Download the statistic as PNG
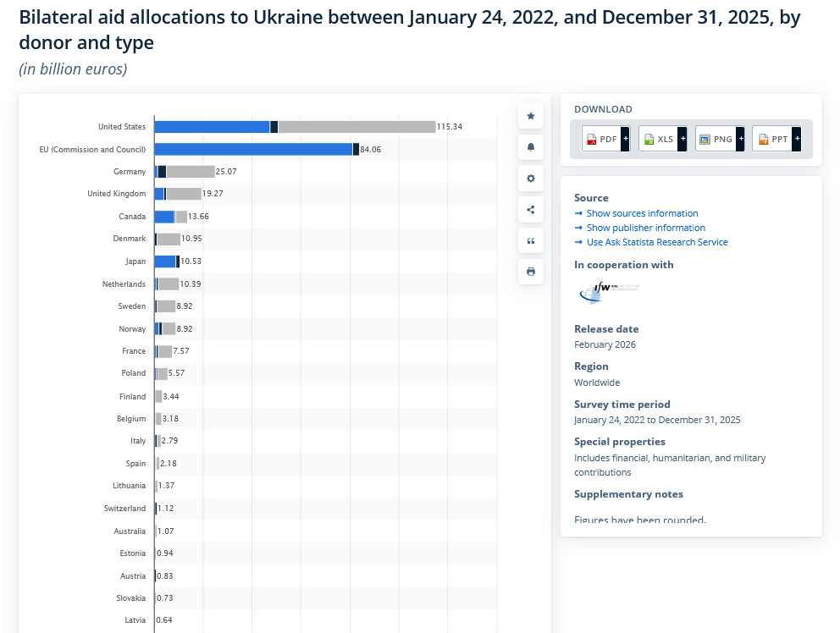The height and width of the screenshot is (633, 840). pos(716,140)
